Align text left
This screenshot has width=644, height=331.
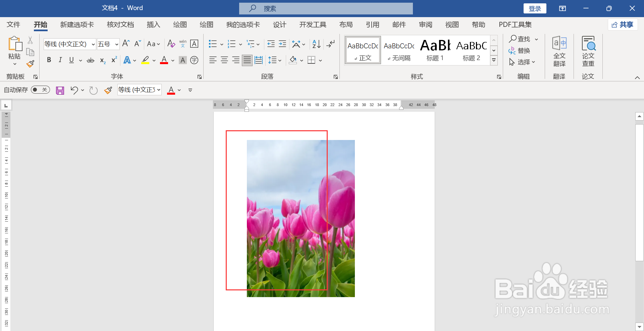coord(213,60)
